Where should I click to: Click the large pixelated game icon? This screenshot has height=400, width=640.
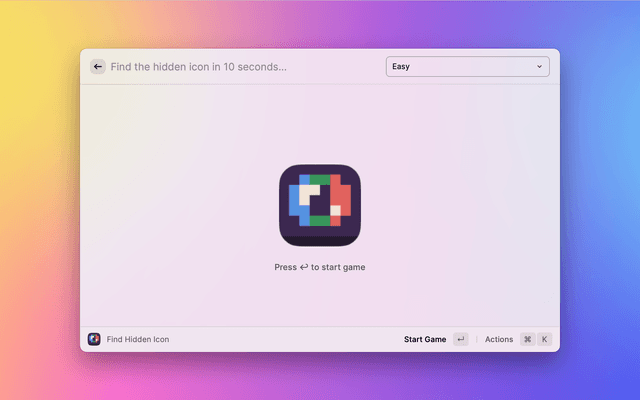[x=320, y=205]
